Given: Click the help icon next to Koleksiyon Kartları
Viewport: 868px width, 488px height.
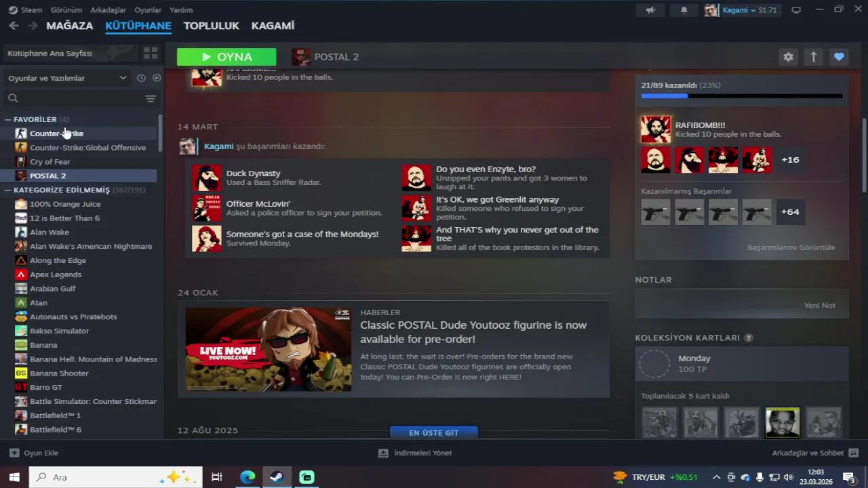Looking at the screenshot, I should (749, 338).
